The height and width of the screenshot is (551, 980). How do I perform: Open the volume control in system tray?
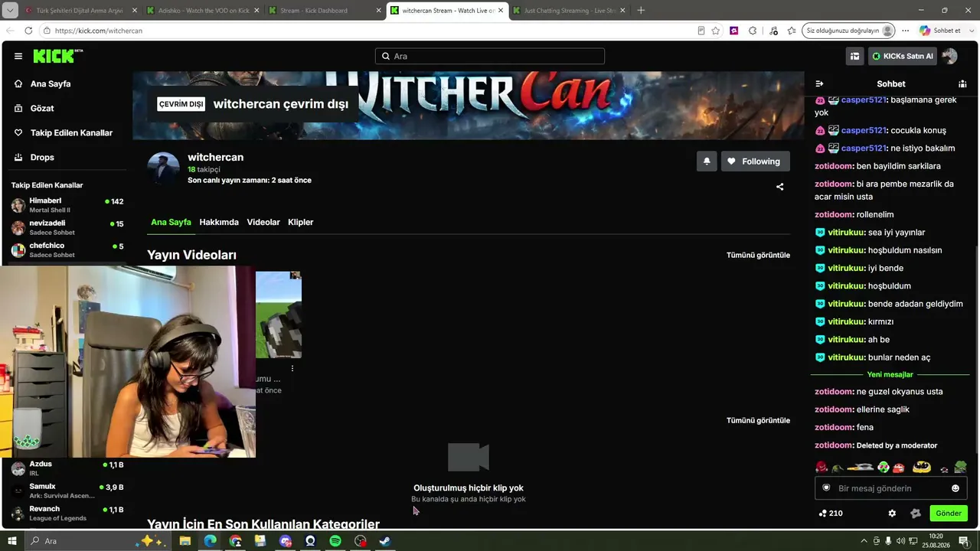pos(900,541)
